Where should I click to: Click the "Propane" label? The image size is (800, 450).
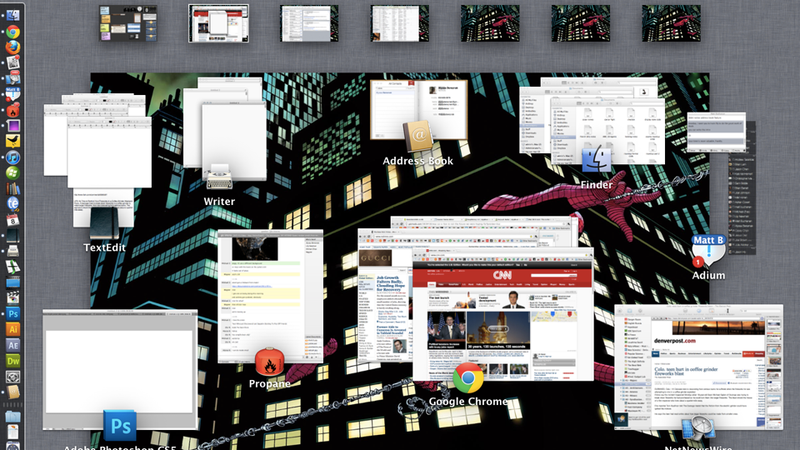tap(269, 384)
